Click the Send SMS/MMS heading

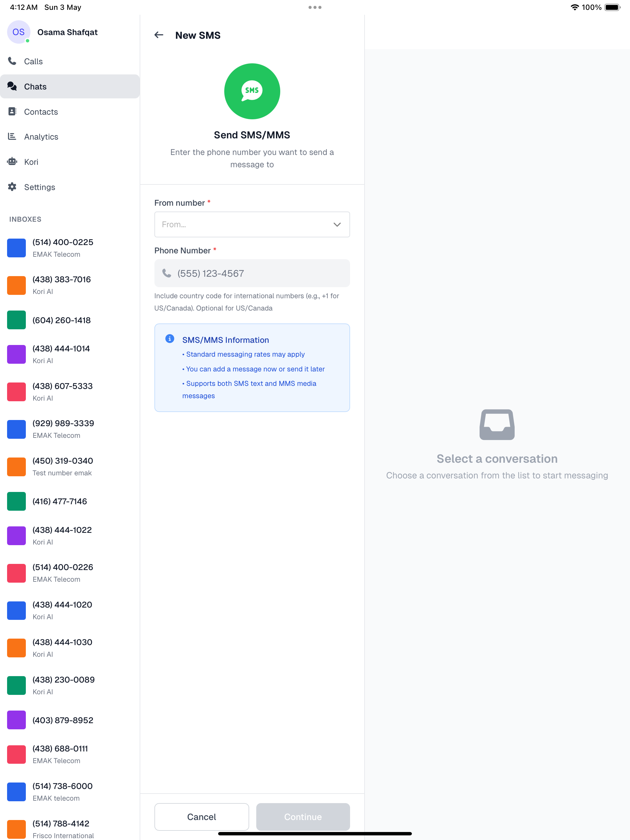252,135
